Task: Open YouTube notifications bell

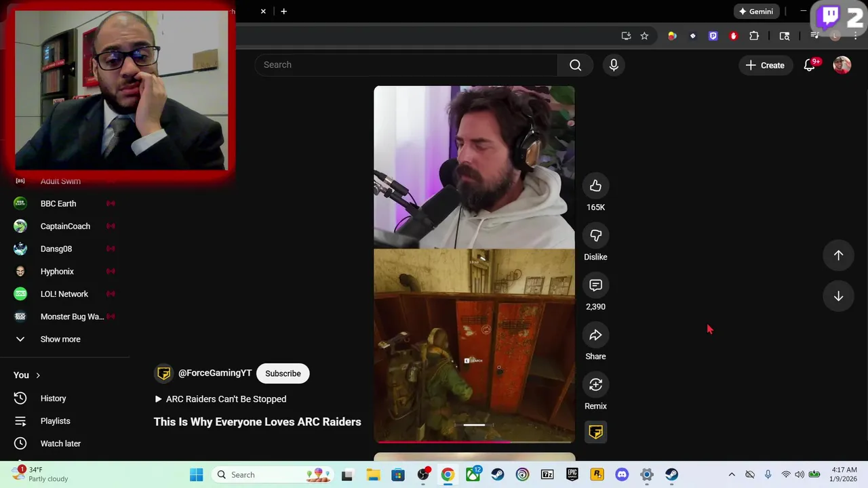Action: (x=810, y=65)
